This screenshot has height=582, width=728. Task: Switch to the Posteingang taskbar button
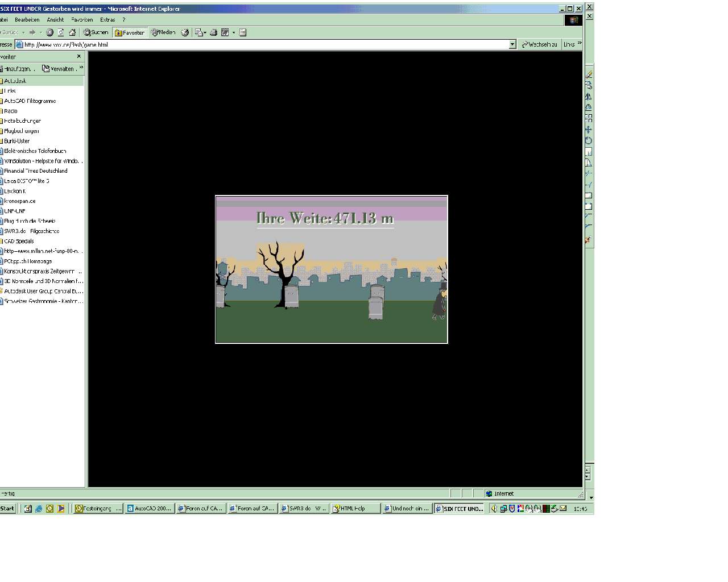pyautogui.click(x=98, y=509)
